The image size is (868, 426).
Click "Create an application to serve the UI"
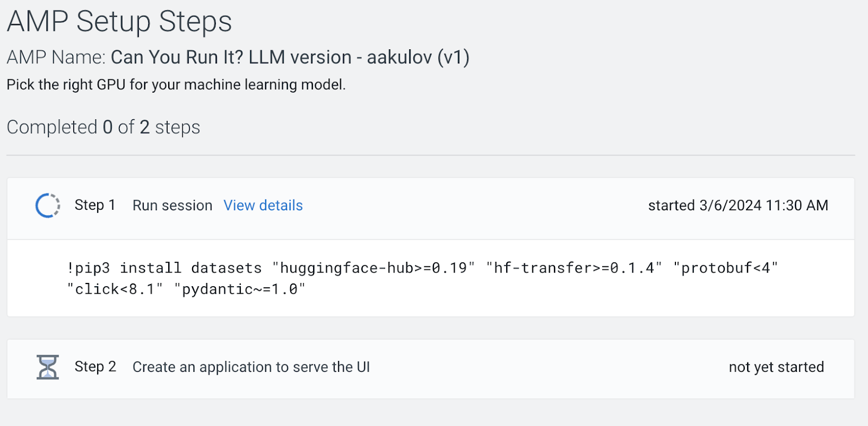coord(251,367)
